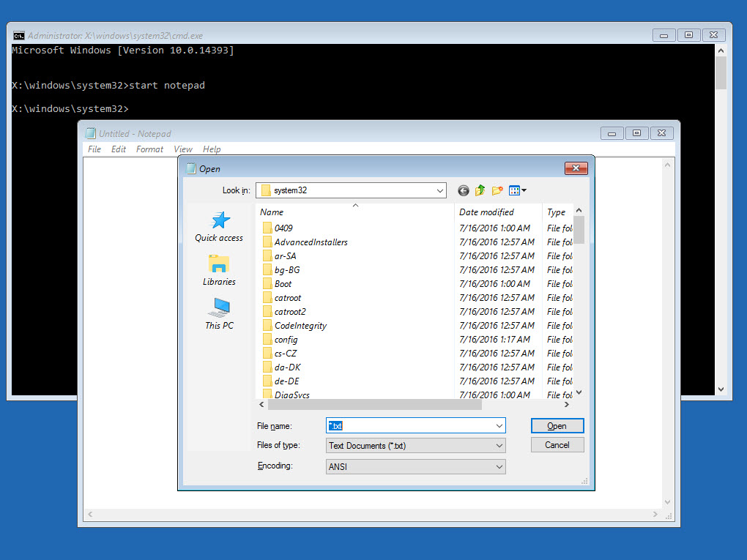The height and width of the screenshot is (560, 747).
Task: Click the Notepad title bar icon
Action: 91,133
